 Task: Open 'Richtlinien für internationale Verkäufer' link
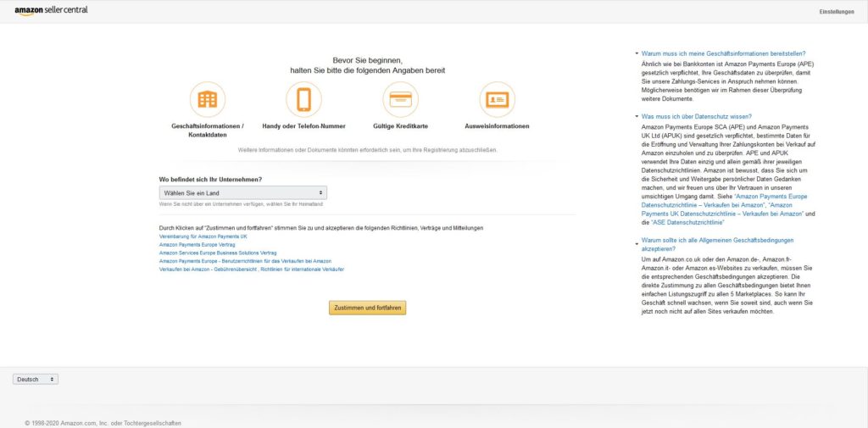coord(303,270)
